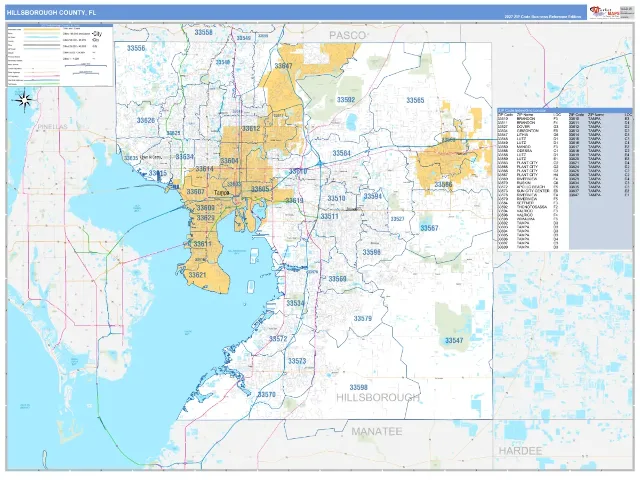Click the green legend line at bottom
The image size is (640, 480).
pos(42,84)
